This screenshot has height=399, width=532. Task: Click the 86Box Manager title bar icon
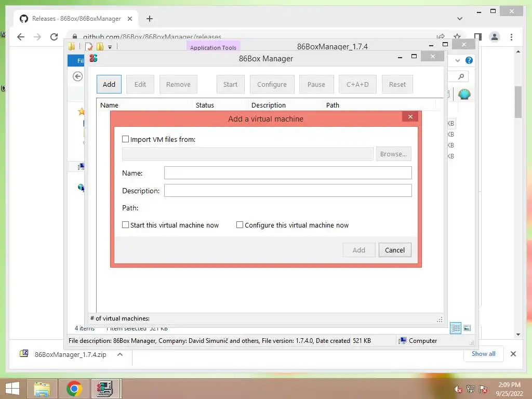[x=94, y=58]
